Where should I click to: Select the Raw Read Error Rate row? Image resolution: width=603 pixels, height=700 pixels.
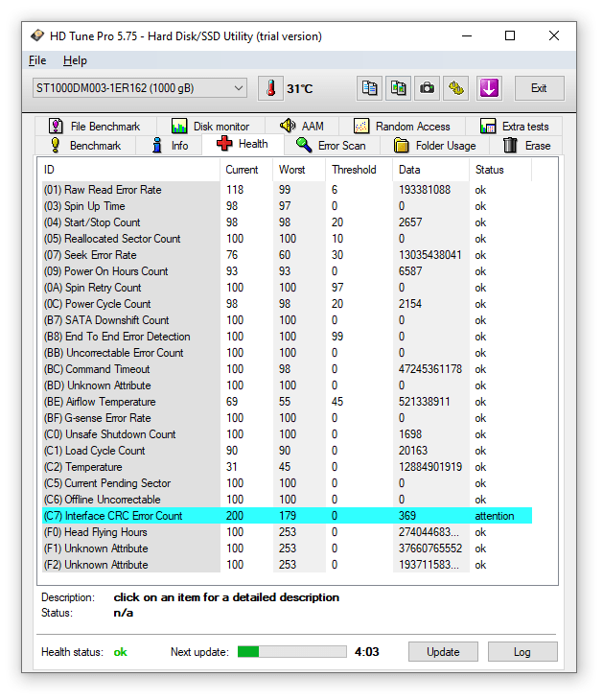pos(287,190)
